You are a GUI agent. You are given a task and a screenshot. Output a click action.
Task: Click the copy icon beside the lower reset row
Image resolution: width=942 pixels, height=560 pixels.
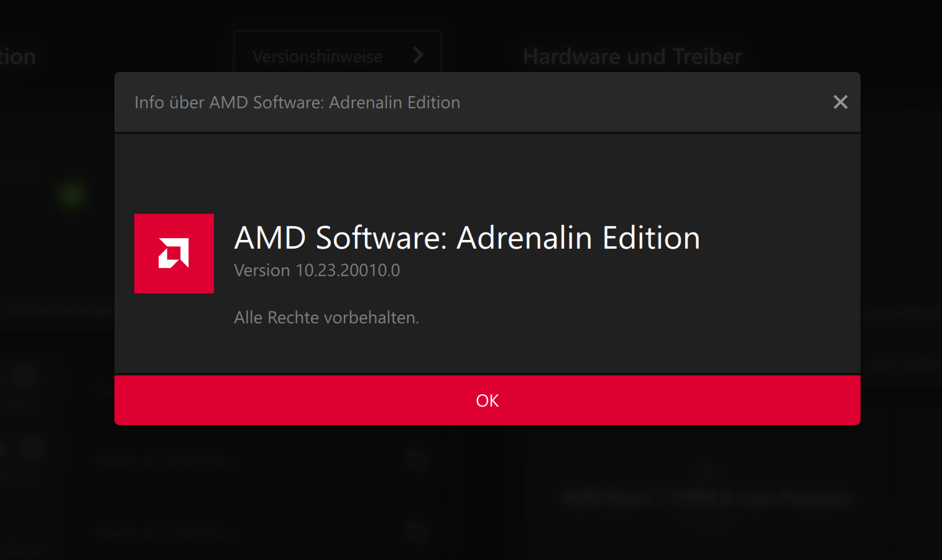[x=417, y=532]
